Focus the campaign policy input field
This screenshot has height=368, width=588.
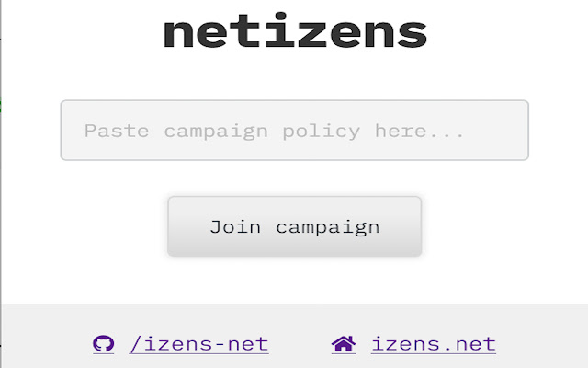tap(295, 131)
